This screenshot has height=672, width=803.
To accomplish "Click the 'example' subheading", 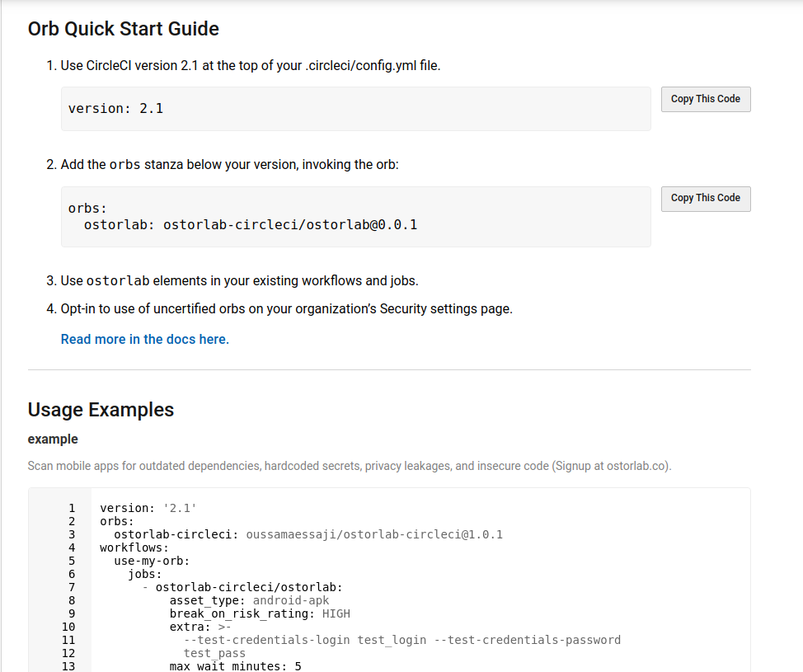I will [x=53, y=439].
